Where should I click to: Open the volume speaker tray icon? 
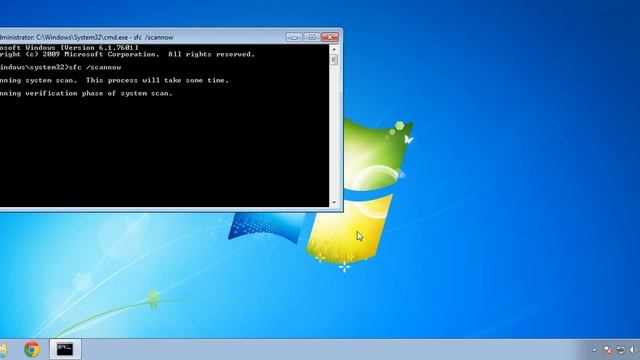(633, 350)
